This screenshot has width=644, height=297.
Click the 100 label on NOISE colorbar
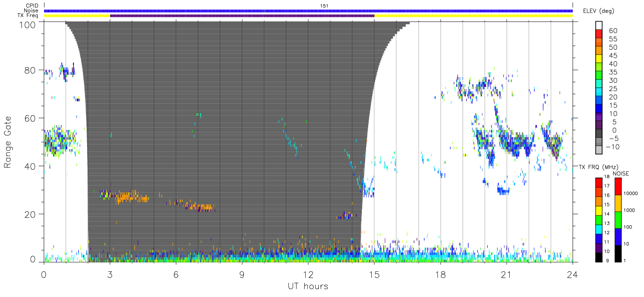click(628, 228)
